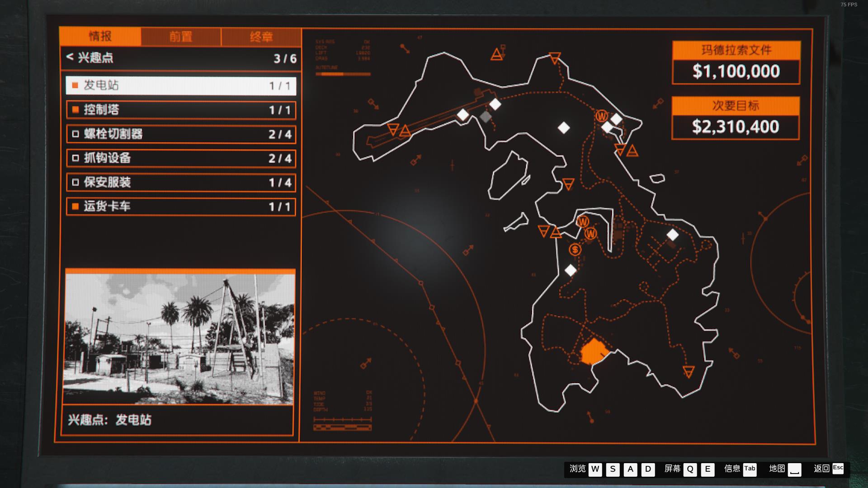The height and width of the screenshot is (488, 868).
Task: Click the A key hint
Action: coord(630,469)
